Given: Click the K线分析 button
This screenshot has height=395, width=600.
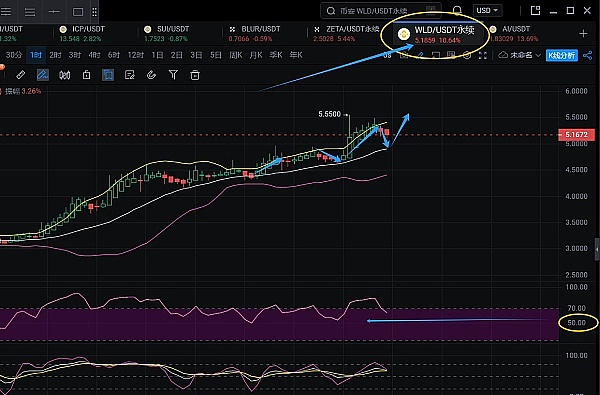Looking at the screenshot, I should tap(562, 55).
